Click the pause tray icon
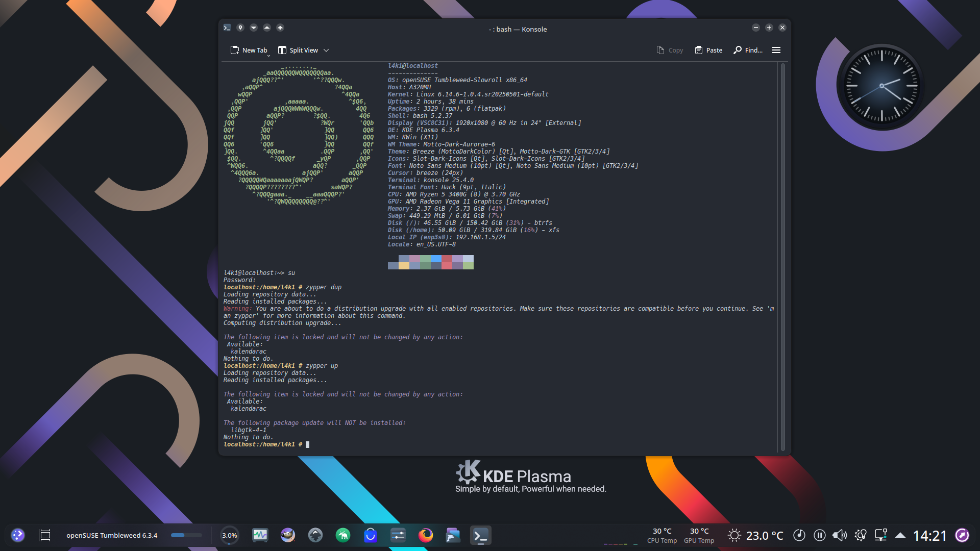 (820, 535)
